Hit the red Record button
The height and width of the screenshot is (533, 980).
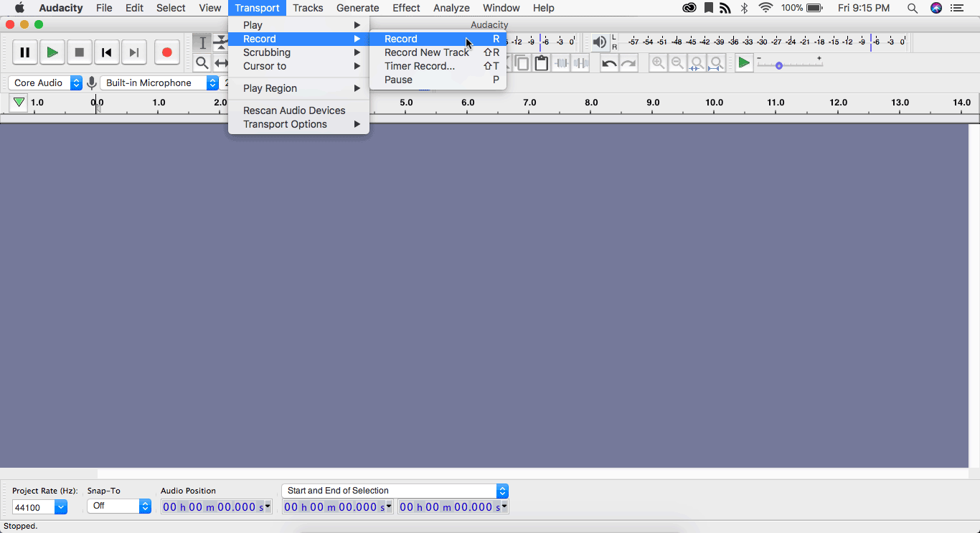point(166,52)
